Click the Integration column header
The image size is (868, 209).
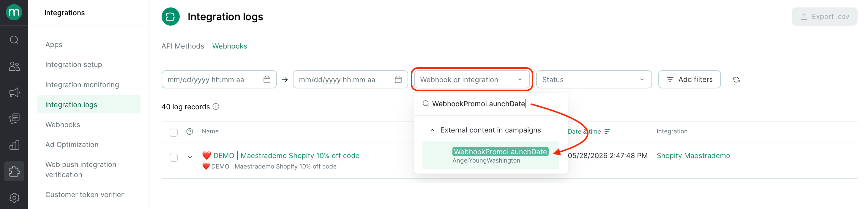(672, 131)
